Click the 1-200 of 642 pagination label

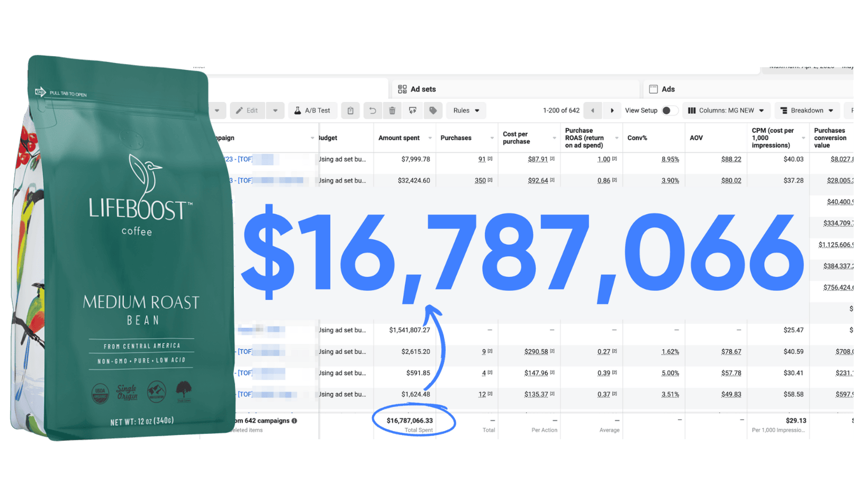coord(561,111)
